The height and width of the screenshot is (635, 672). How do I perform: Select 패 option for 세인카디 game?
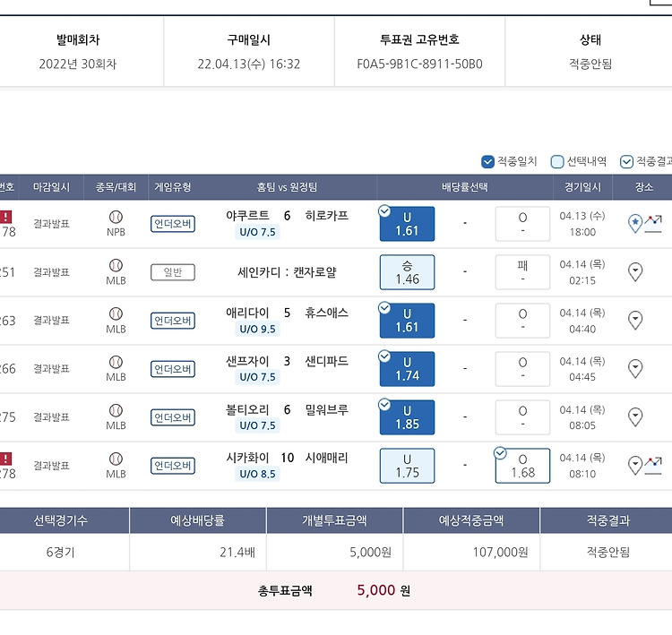522,272
